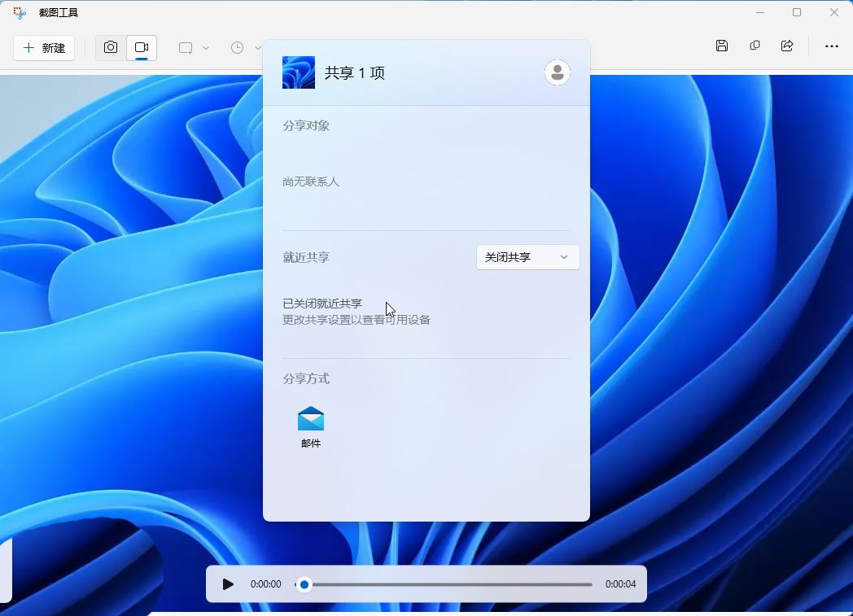The width and height of the screenshot is (853, 616).
Task: Click the rectangle snipping shape icon
Action: pos(186,48)
